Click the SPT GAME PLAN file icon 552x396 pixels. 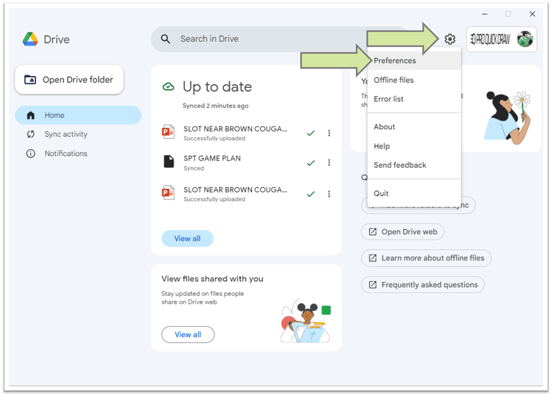(169, 162)
